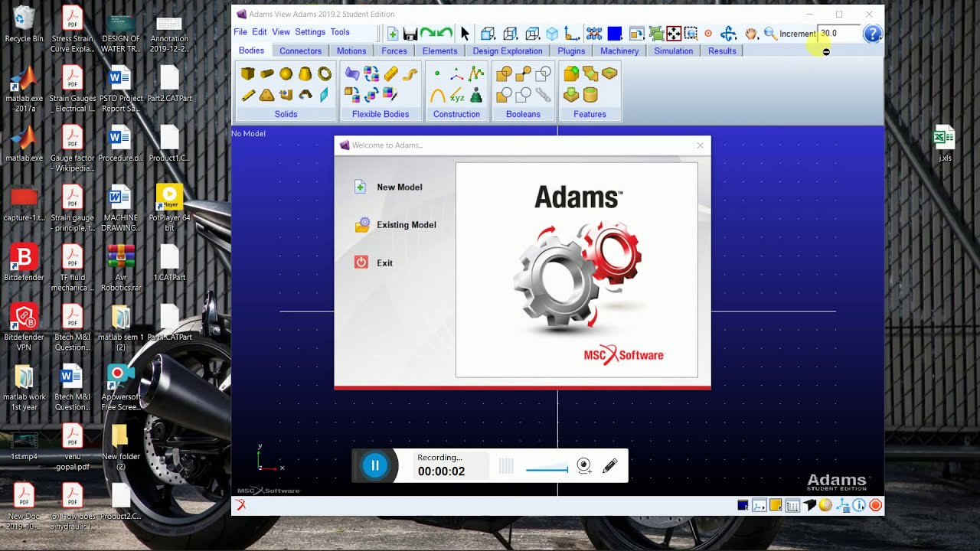Click the Increment input field
Image resolution: width=980 pixels, height=551 pixels.
click(x=838, y=34)
